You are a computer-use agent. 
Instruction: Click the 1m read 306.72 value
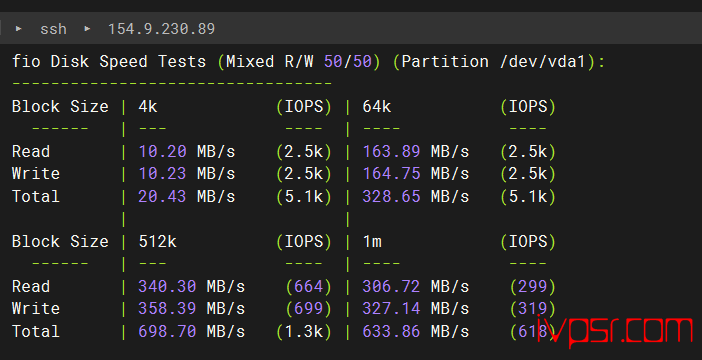[391, 287]
